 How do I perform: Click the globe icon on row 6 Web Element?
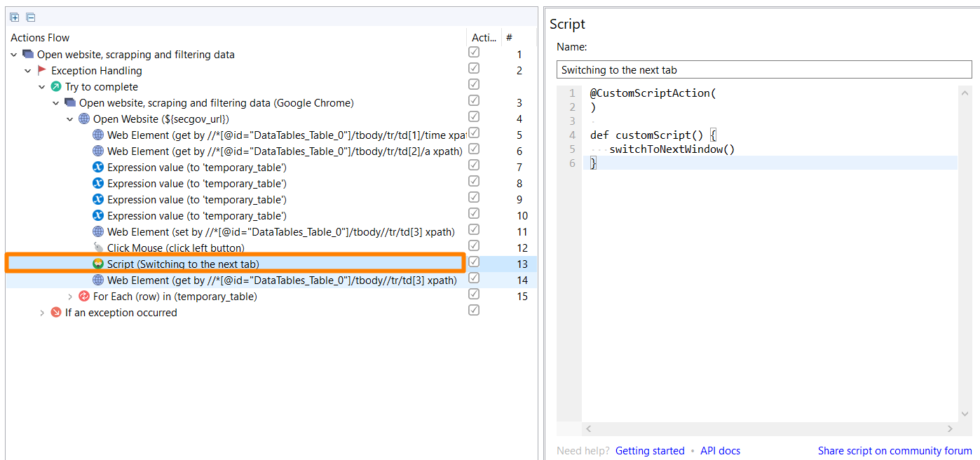coord(98,151)
